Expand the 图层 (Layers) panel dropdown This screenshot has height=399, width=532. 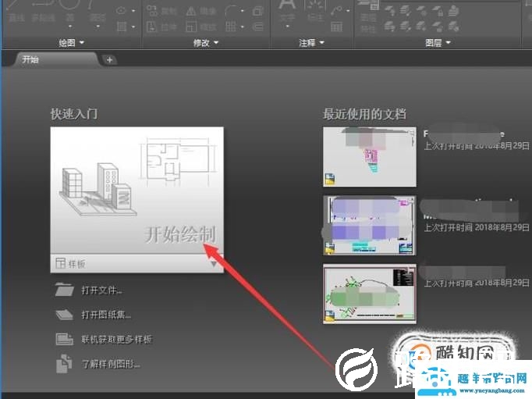tap(438, 43)
